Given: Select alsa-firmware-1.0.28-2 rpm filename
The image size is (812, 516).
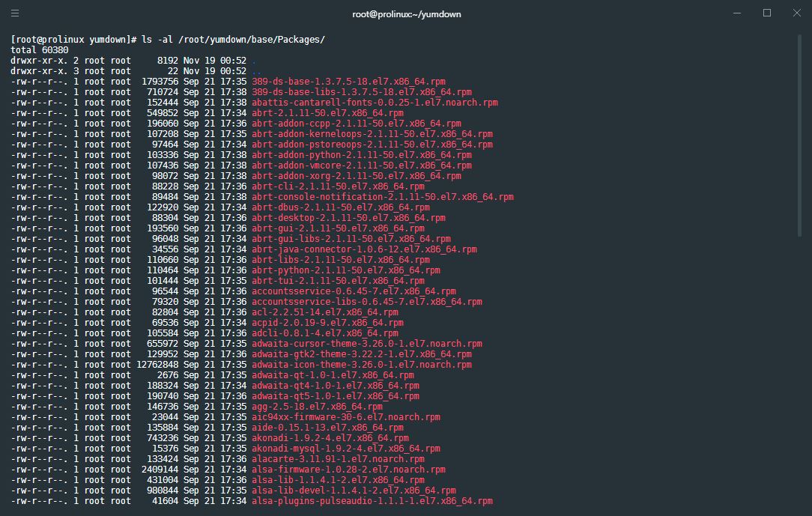Looking at the screenshot, I should point(348,470).
